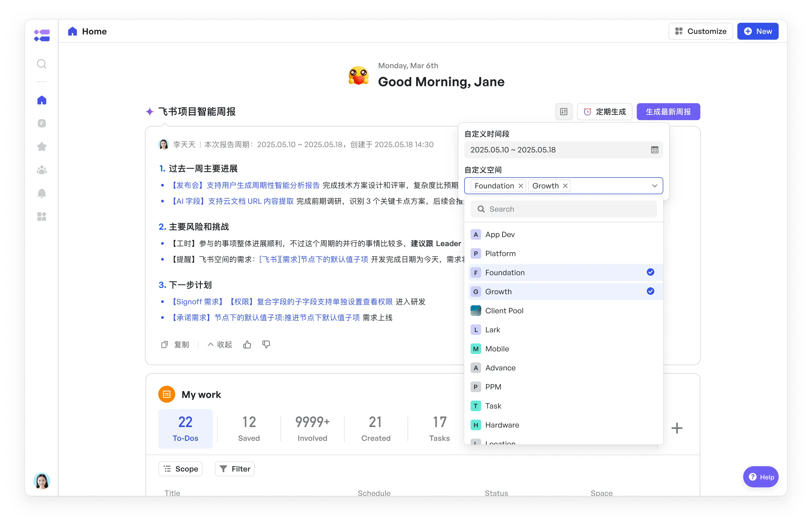Screen dimensions: 812x526
Task: Select the Client Pool space
Action: (x=566, y=311)
